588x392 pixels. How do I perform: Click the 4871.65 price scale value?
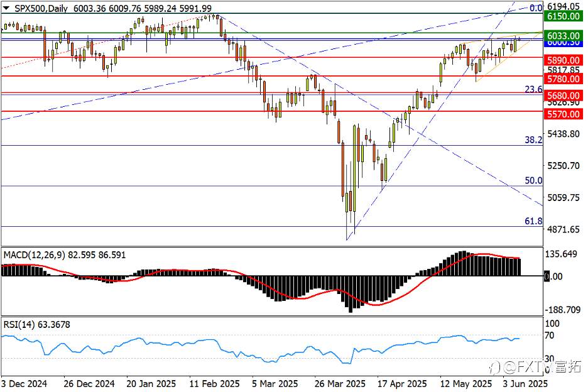(x=563, y=229)
